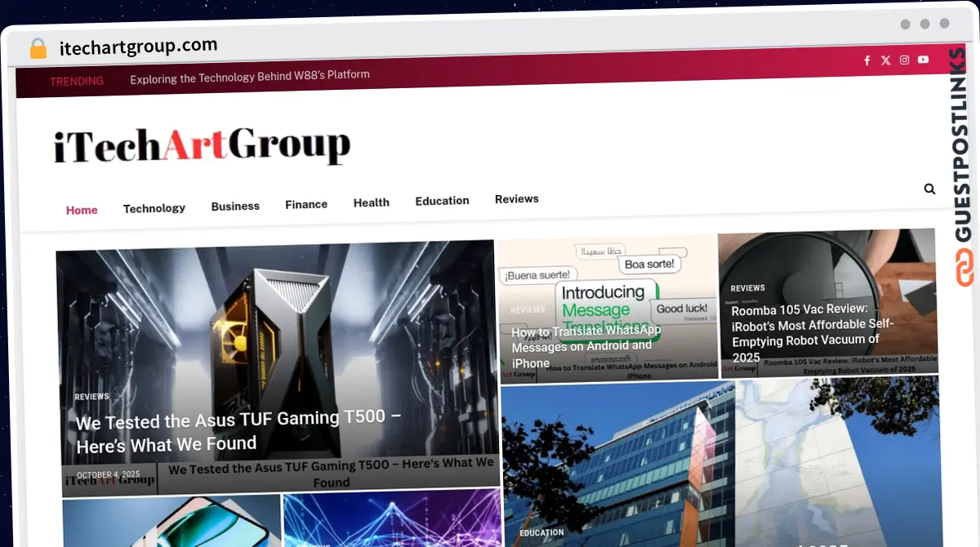Screen dimensions: 980x547
Task: Click the iTechArtGroup site logo
Action: click(202, 145)
